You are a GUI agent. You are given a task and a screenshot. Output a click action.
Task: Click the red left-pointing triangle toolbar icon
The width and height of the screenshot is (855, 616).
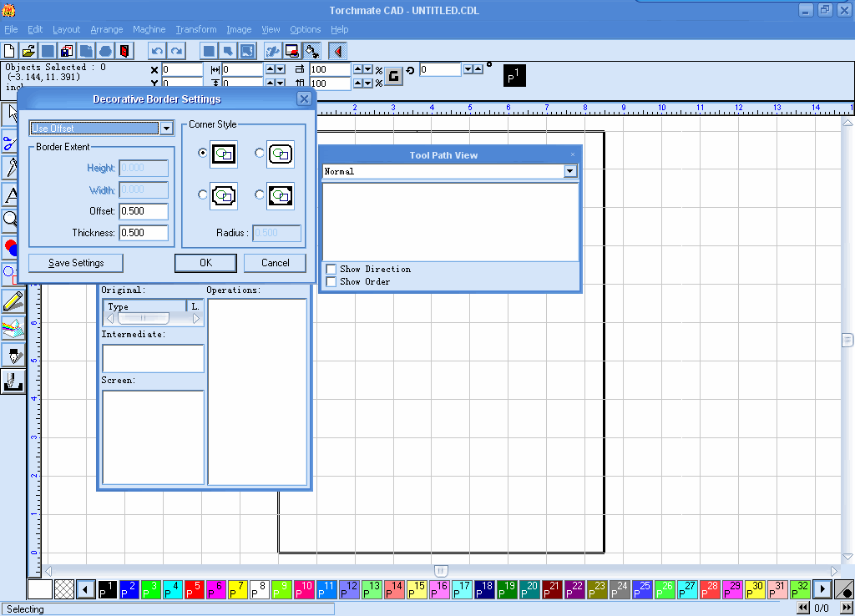[337, 51]
